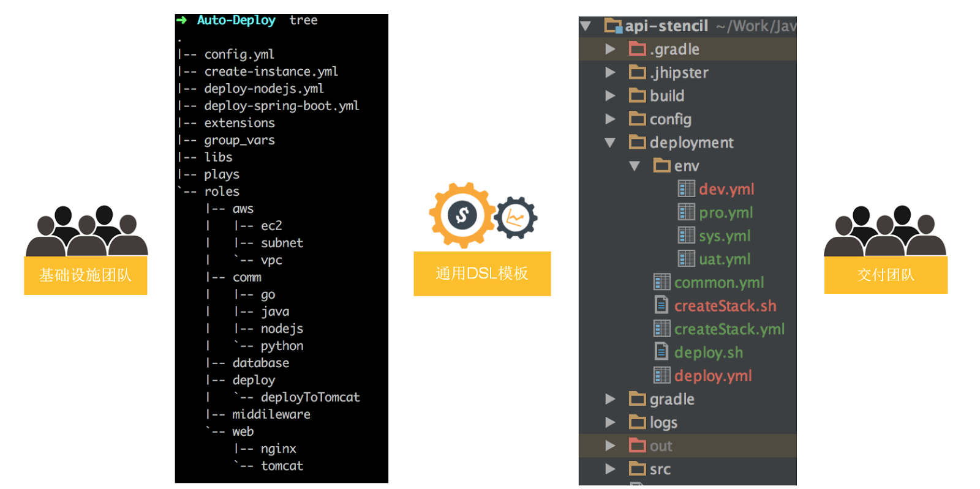
Task: Click the deploy.yml file icon
Action: pyautogui.click(x=661, y=375)
